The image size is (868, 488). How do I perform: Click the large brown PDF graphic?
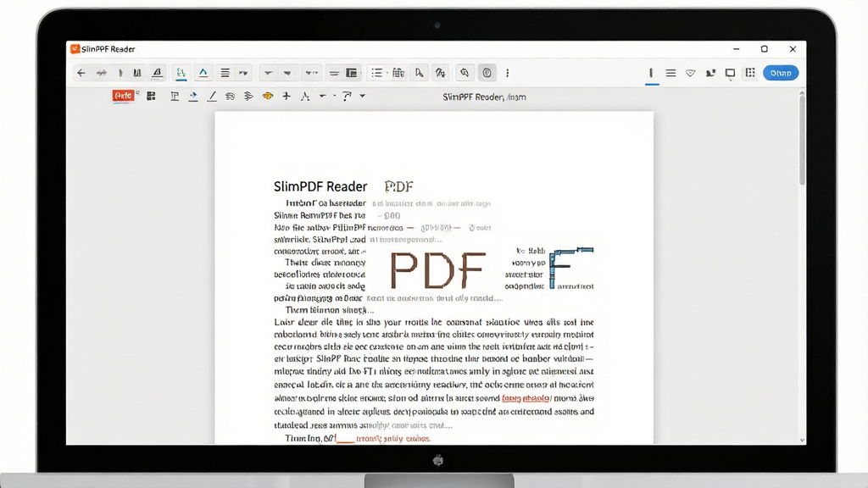(x=438, y=270)
